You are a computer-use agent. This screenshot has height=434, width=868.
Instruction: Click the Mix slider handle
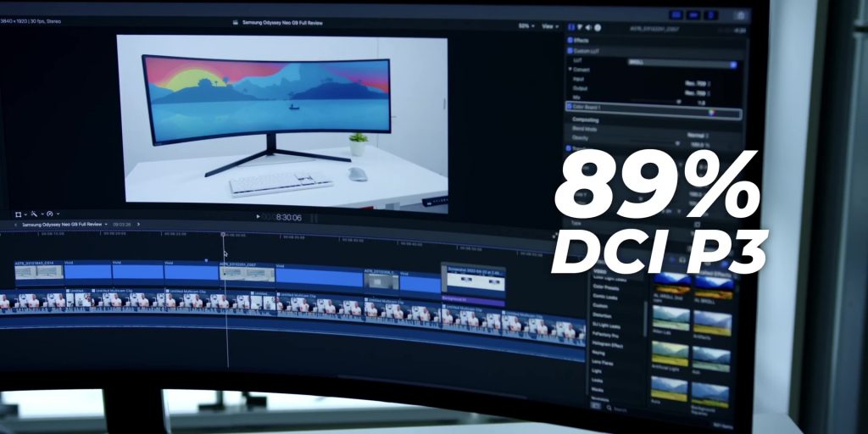point(679,102)
